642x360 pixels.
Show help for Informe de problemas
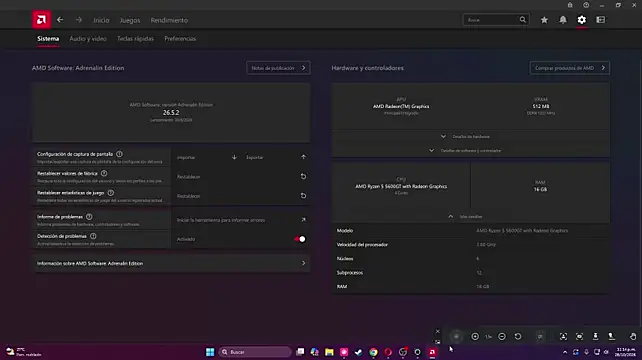89,217
